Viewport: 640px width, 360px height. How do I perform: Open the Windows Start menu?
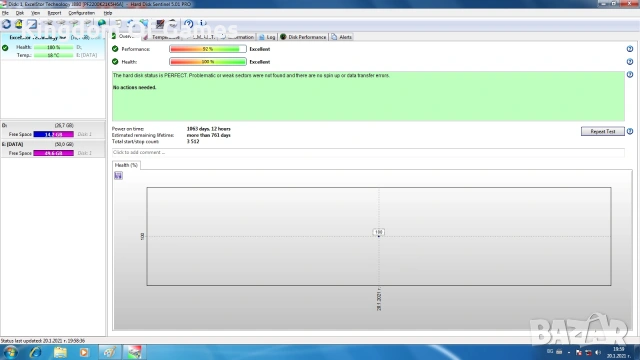[10, 352]
